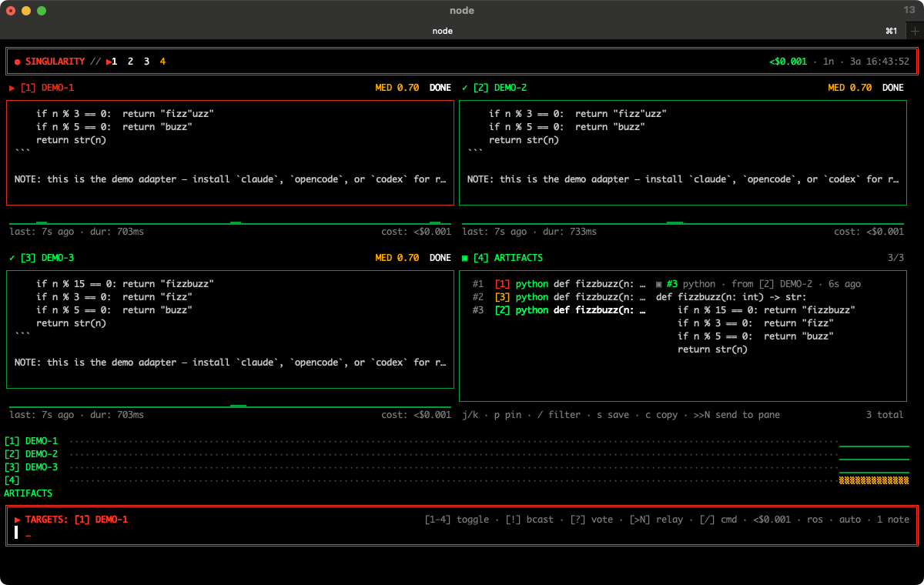Image resolution: width=924 pixels, height=585 pixels.
Task: Click the green checkmark beside [2] DEMO-2
Action: [x=465, y=88]
